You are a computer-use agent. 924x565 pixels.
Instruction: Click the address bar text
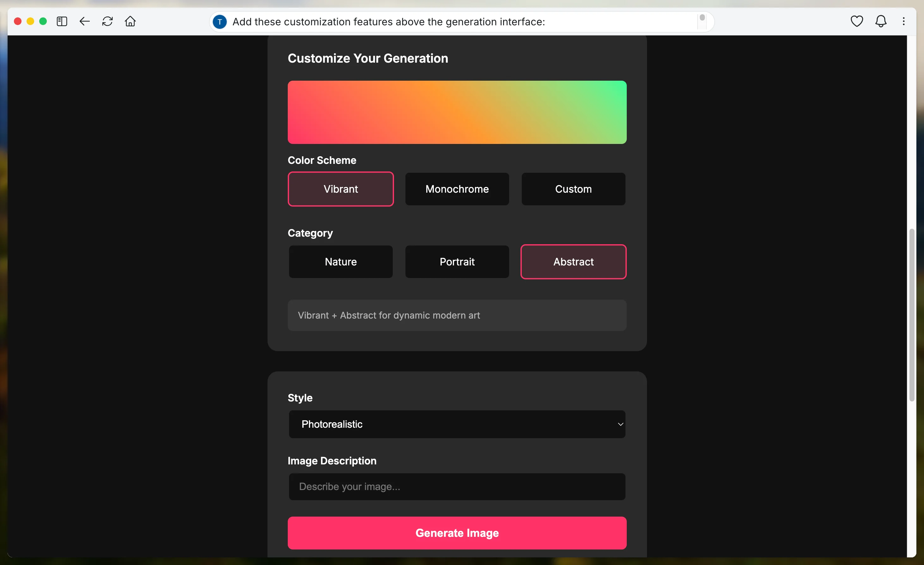[388, 22]
